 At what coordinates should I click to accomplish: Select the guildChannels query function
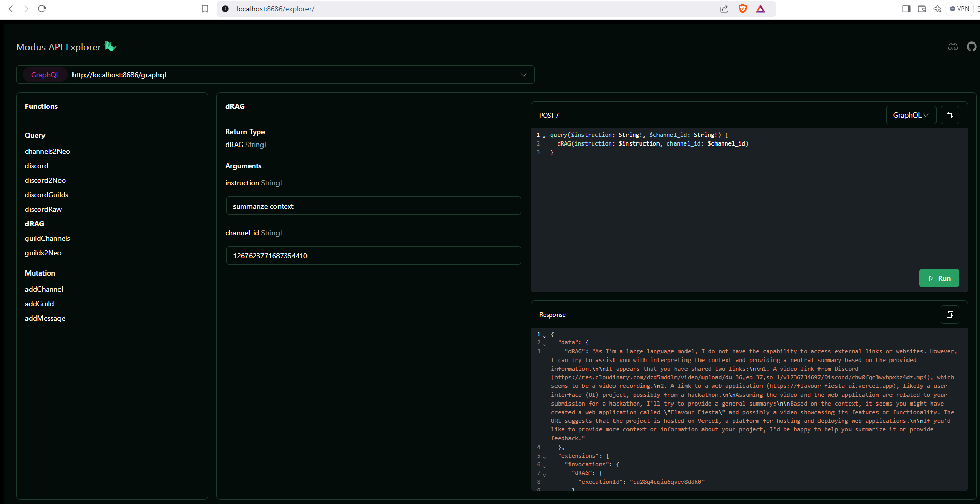pyautogui.click(x=47, y=238)
